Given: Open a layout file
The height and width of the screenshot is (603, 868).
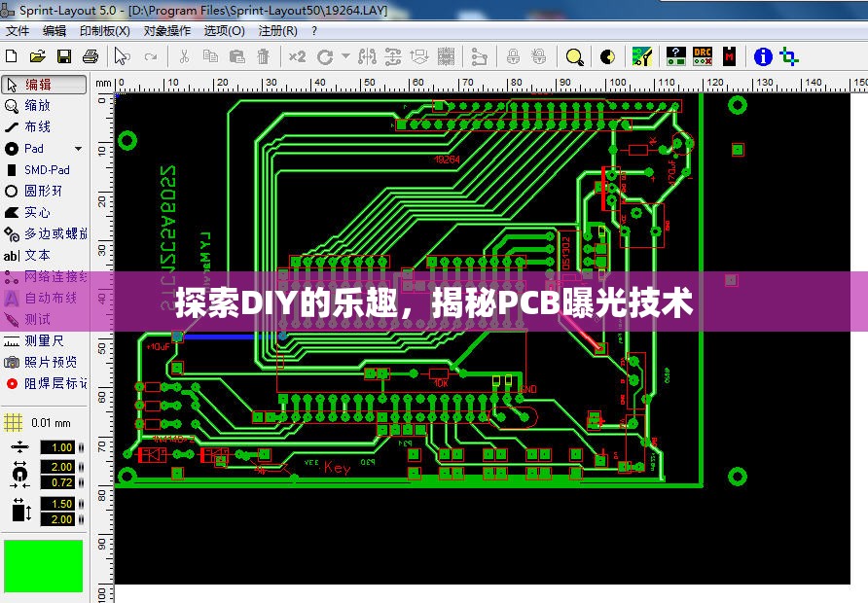Looking at the screenshot, I should tap(37, 56).
